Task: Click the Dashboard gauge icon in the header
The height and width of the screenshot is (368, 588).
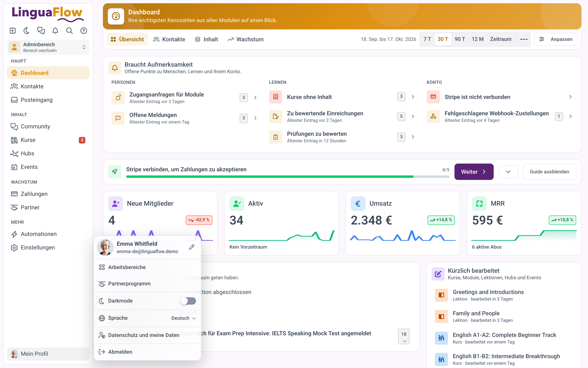Action: [116, 16]
